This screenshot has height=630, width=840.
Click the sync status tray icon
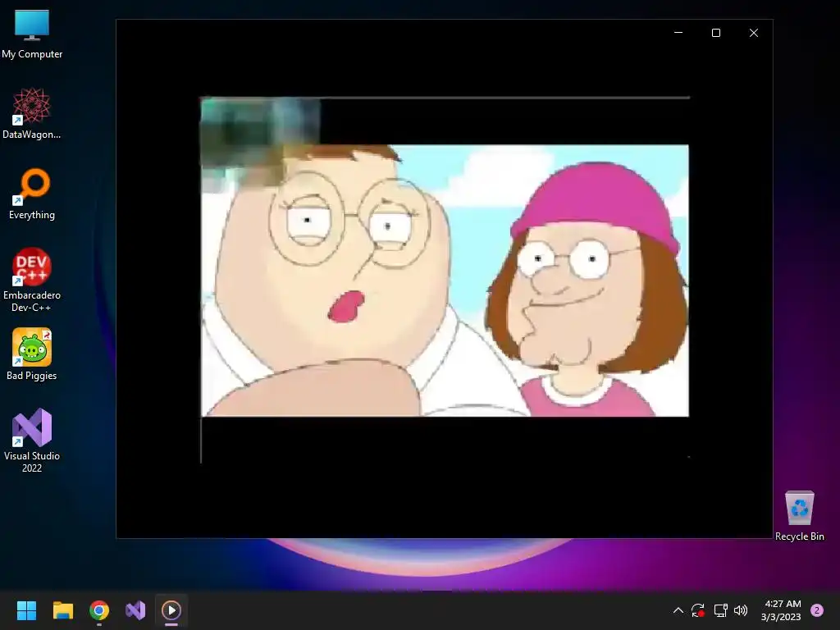(698, 610)
